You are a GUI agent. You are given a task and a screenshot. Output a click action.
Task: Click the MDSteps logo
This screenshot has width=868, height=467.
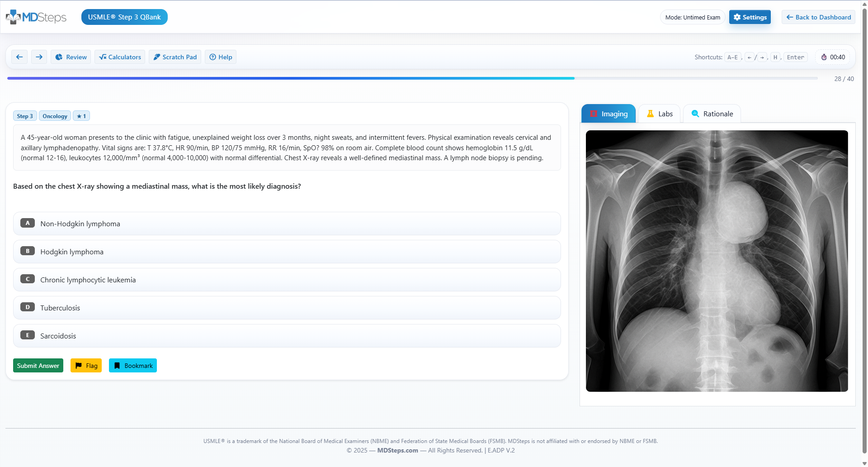[36, 17]
